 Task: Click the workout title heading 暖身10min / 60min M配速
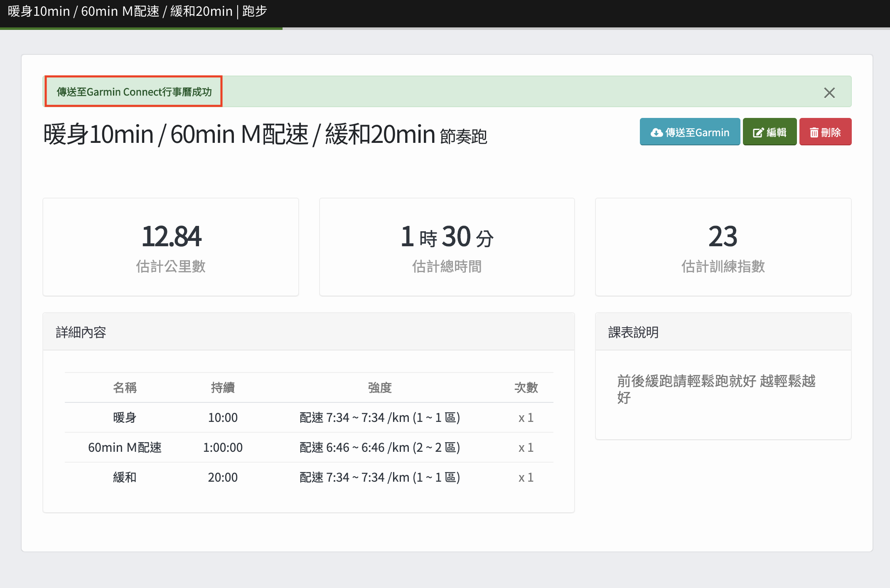tap(239, 135)
